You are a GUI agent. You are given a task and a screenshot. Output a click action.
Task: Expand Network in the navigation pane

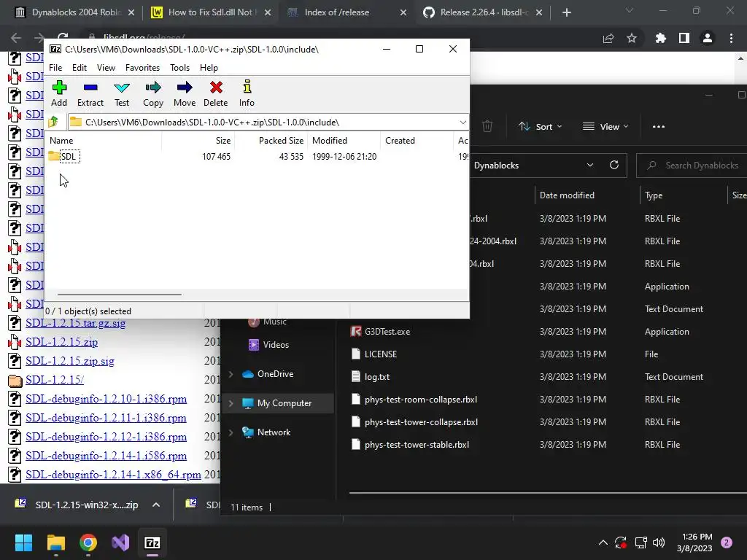231,432
